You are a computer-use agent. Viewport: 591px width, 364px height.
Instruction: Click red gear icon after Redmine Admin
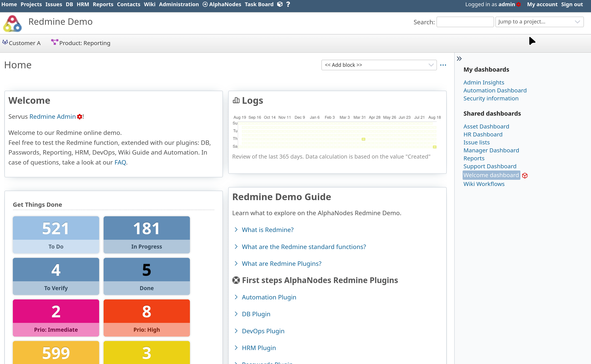pyautogui.click(x=79, y=117)
